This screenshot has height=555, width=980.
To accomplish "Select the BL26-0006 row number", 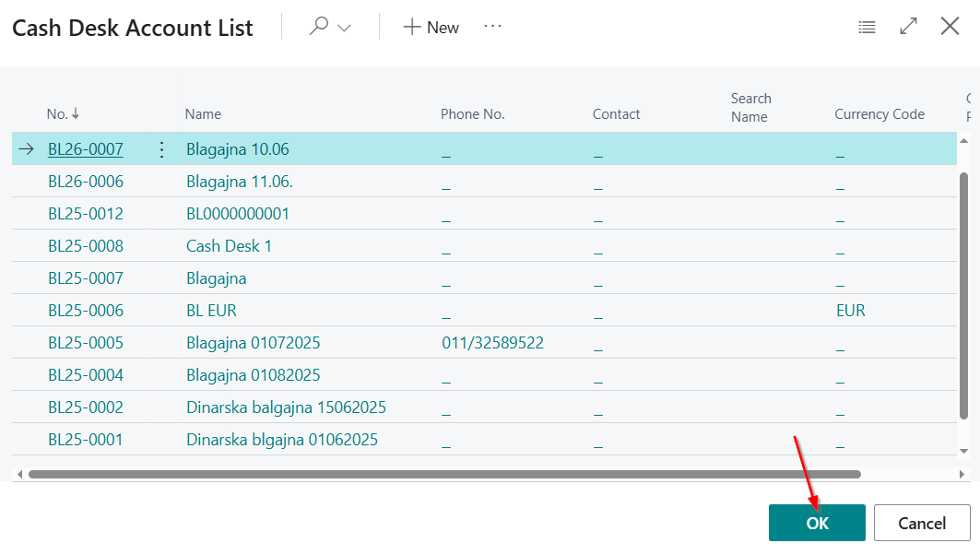I will 86,182.
